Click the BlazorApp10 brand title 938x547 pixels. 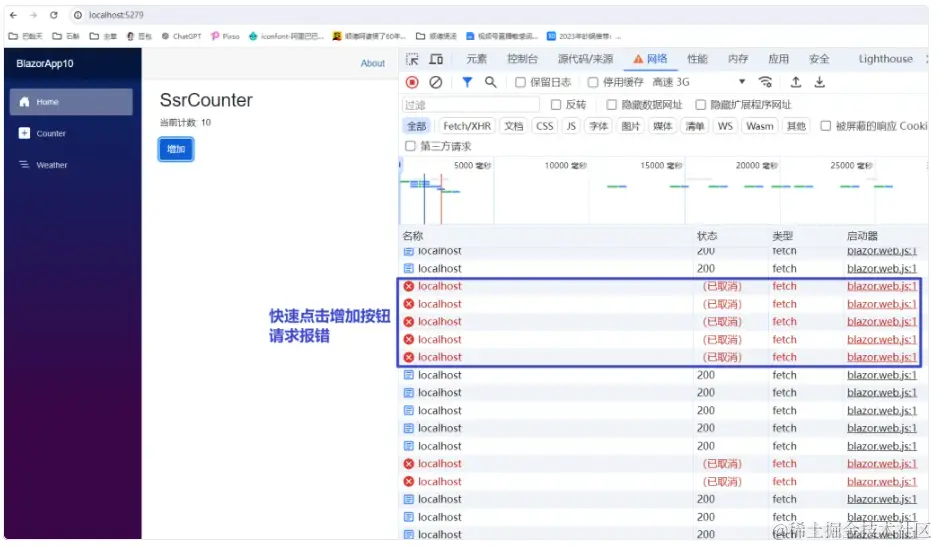45,63
